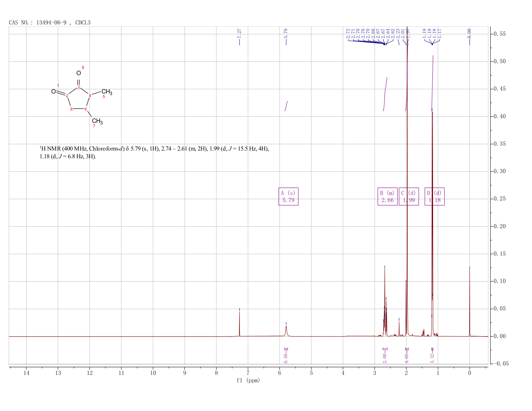This screenshot has width=532, height=411.
Task: Click the left oxygen atom labeled 1
Action: click(54, 92)
